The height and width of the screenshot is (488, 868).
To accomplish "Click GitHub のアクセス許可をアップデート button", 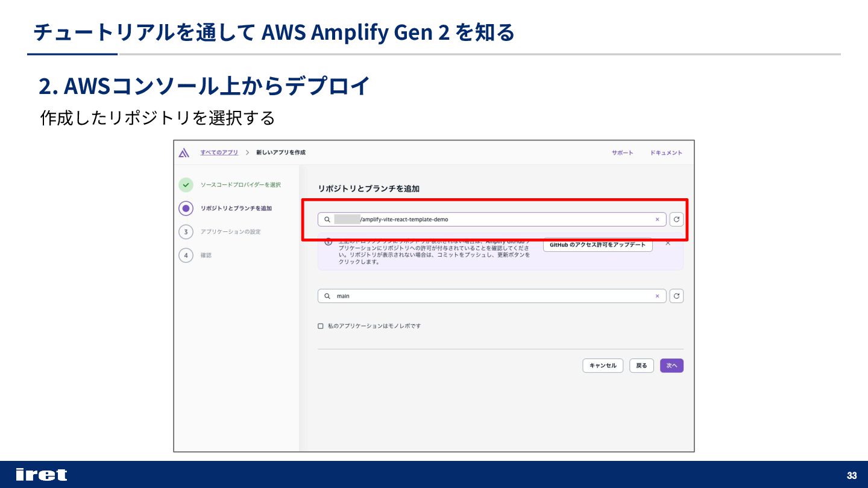I will 597,245.
